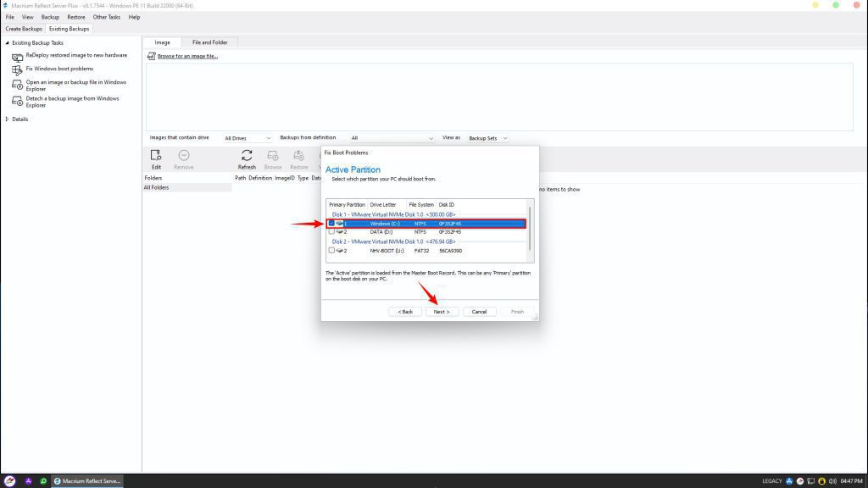Click the icon beside Browse for an image file
This screenshot has height=488, width=868.
coord(151,56)
